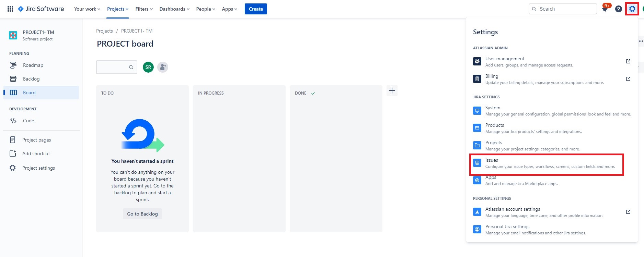644x257 pixels.
Task: Expand the Filters dropdown menu
Action: [144, 9]
